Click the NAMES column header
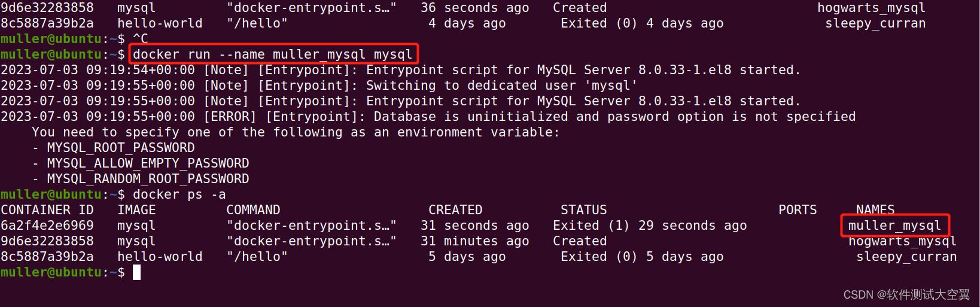 875,209
